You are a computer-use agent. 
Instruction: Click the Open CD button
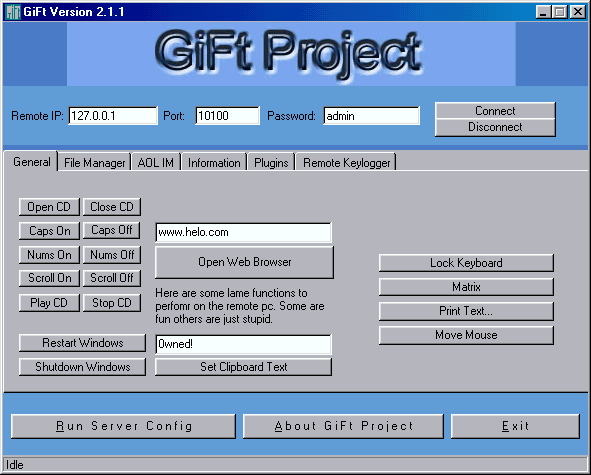click(x=49, y=207)
